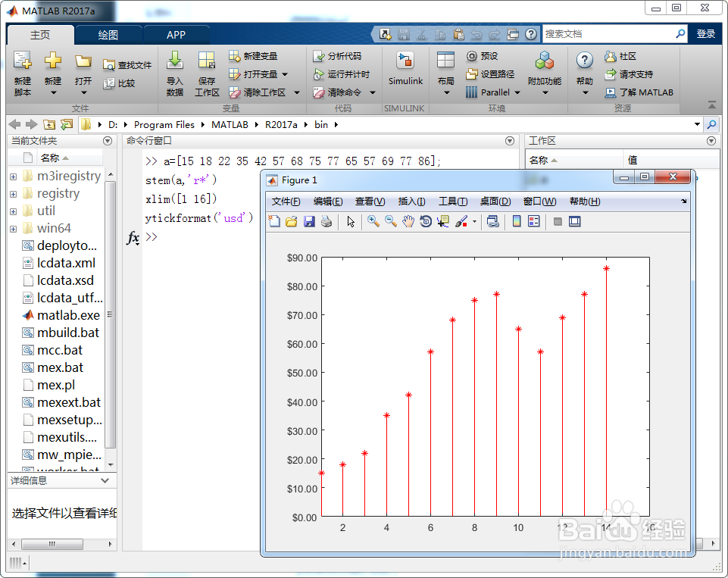Click the 登录 sign-in button
This screenshot has width=728, height=578.
(706, 33)
